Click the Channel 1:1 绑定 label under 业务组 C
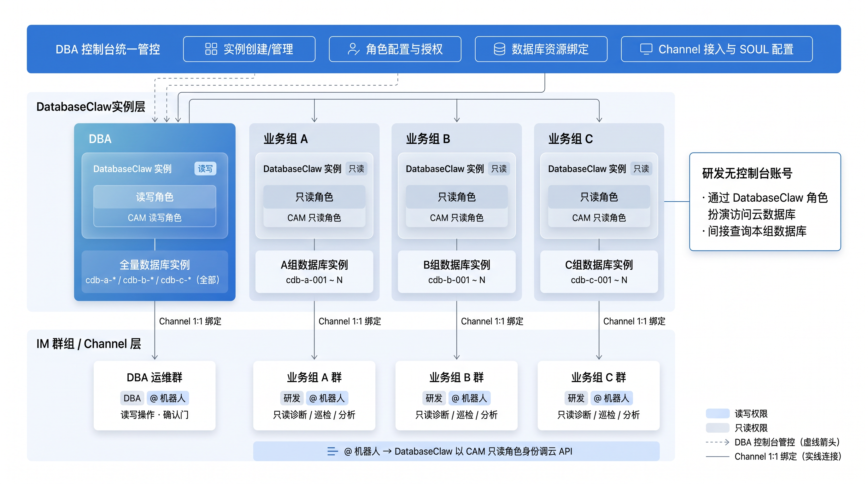The height and width of the screenshot is (484, 868). (x=634, y=321)
